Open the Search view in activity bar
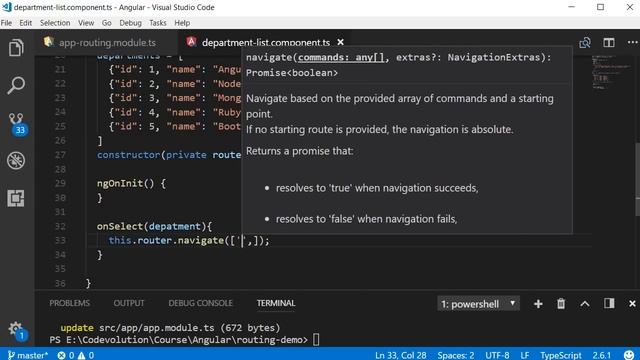This screenshot has height=360, width=640. click(x=16, y=85)
